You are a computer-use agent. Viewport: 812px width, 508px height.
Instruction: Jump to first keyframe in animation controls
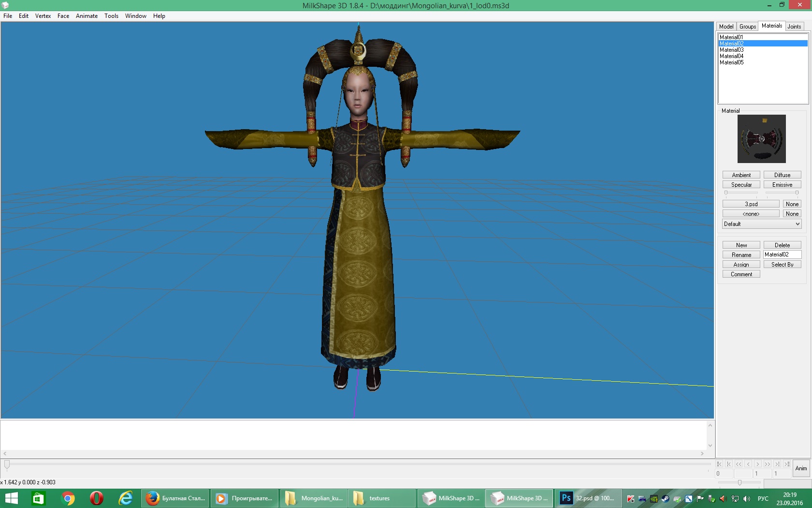(x=719, y=464)
